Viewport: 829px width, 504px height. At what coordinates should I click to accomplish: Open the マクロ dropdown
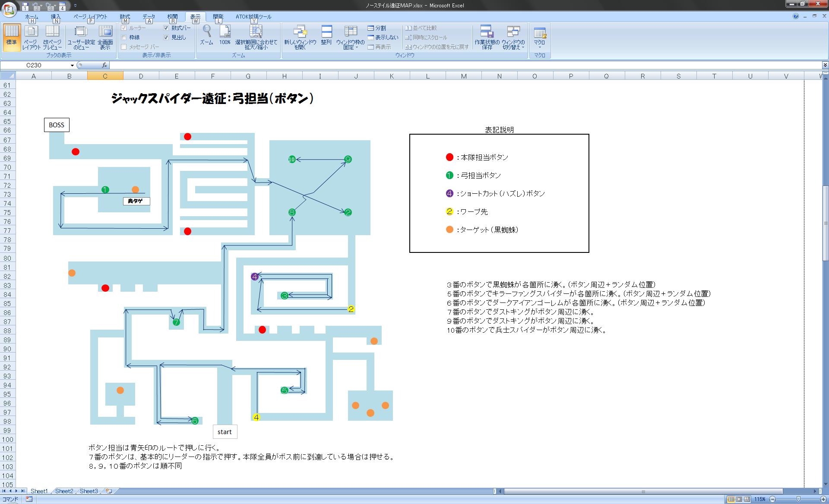(540, 47)
